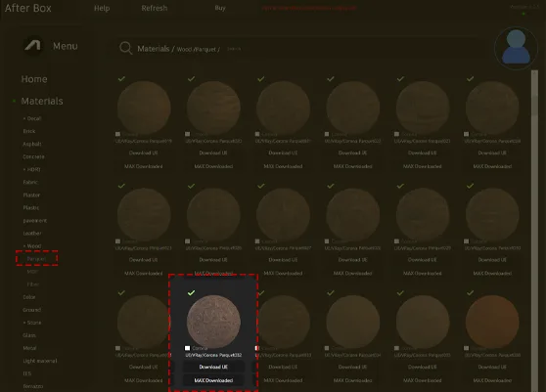The width and height of the screenshot is (546, 392).
Task: Click MAX Downloaded for Parquet036
Action: click(492, 380)
